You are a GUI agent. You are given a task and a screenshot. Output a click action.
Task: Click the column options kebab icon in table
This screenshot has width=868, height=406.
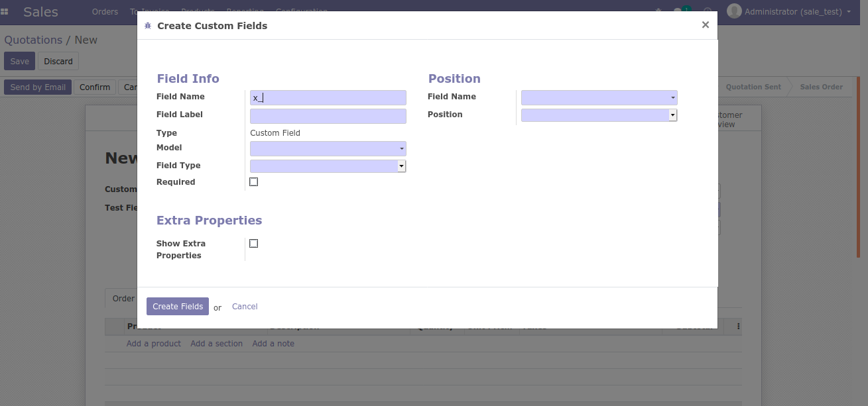[x=738, y=327]
